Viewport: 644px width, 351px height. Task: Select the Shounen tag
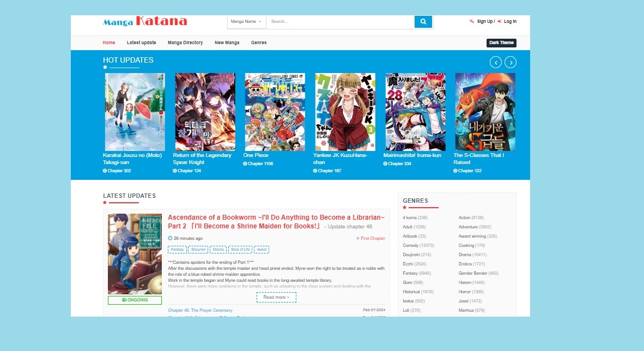pos(198,250)
